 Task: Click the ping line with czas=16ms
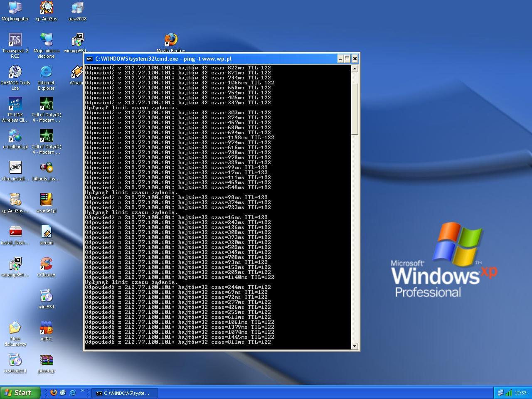coord(176,217)
